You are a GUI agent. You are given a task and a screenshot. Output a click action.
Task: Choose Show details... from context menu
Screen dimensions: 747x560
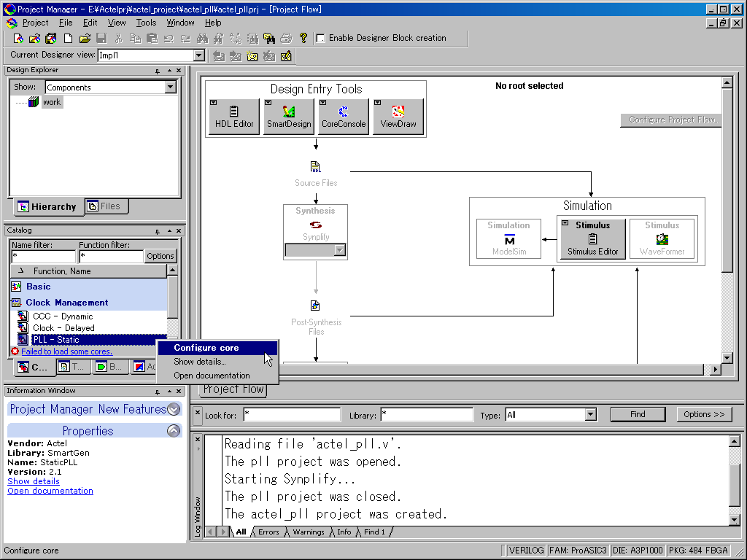(x=217, y=362)
